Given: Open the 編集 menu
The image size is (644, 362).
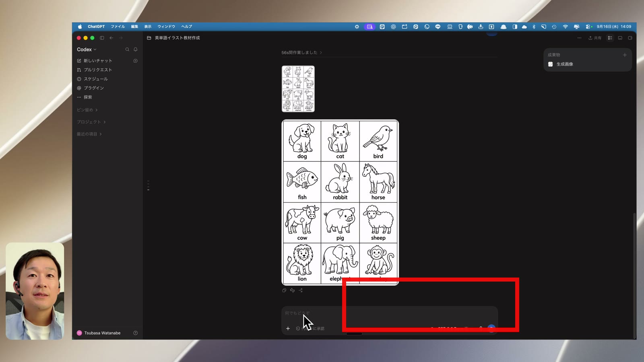Looking at the screenshot, I should [x=134, y=27].
